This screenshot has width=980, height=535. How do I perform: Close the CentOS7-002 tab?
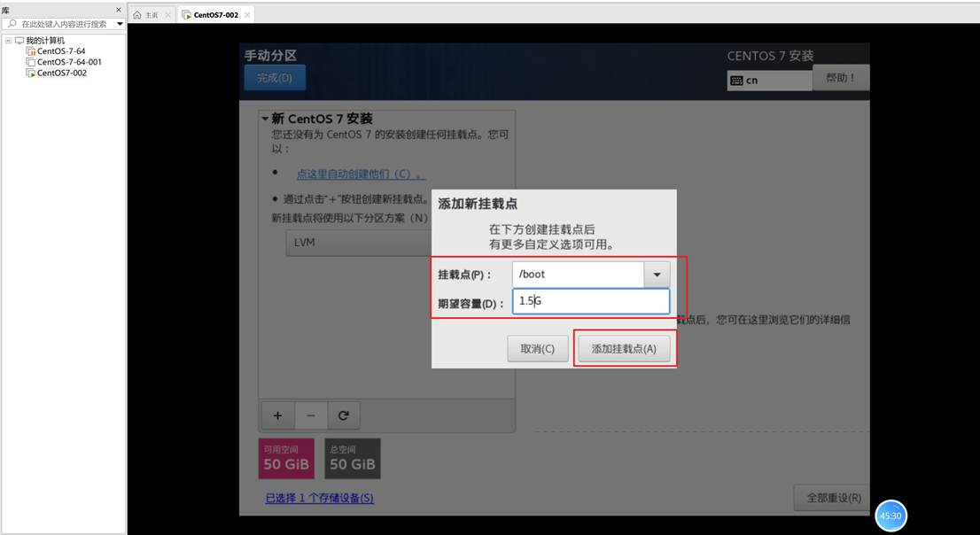click(247, 15)
